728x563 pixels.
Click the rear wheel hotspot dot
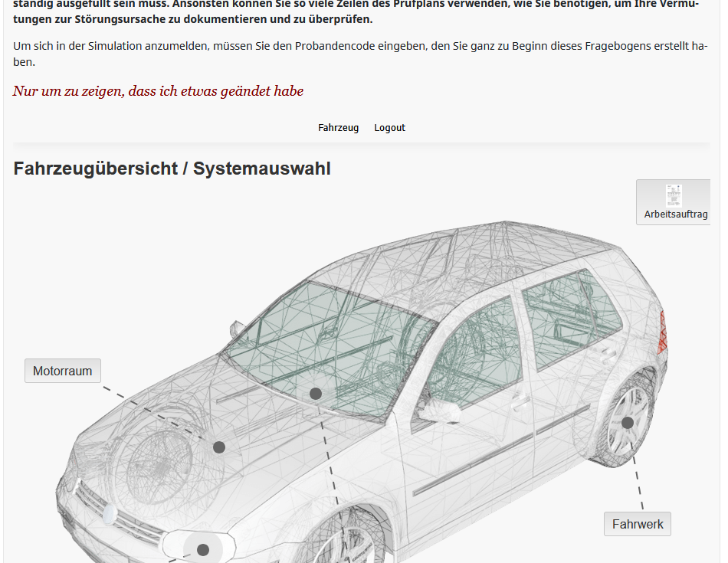click(628, 423)
